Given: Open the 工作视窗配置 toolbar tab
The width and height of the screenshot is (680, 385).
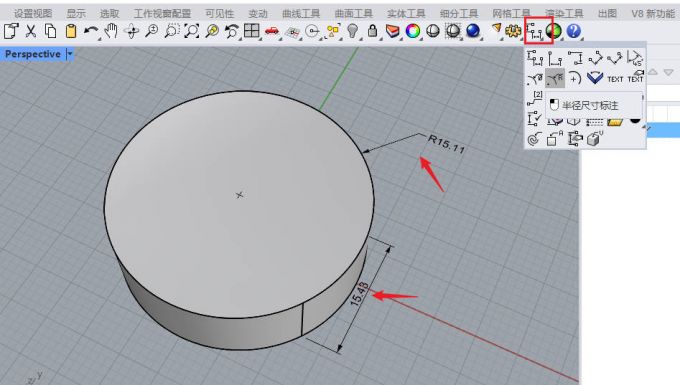Looking at the screenshot, I should point(162,14).
